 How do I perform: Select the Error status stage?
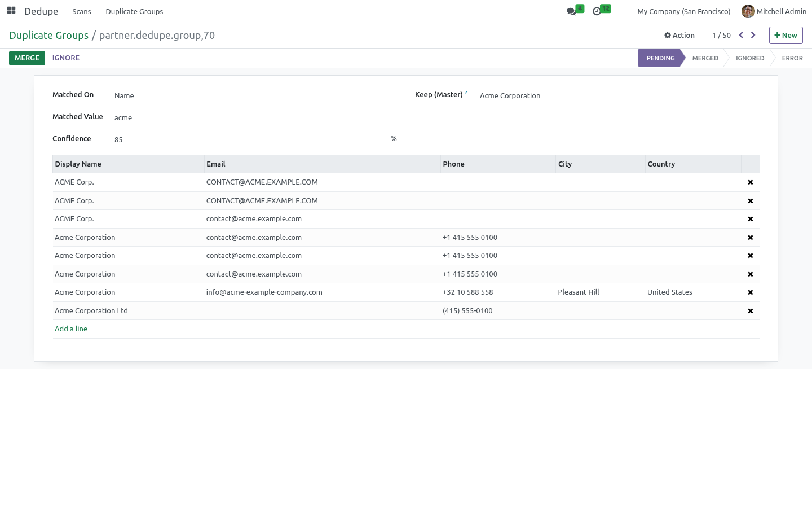(792, 58)
